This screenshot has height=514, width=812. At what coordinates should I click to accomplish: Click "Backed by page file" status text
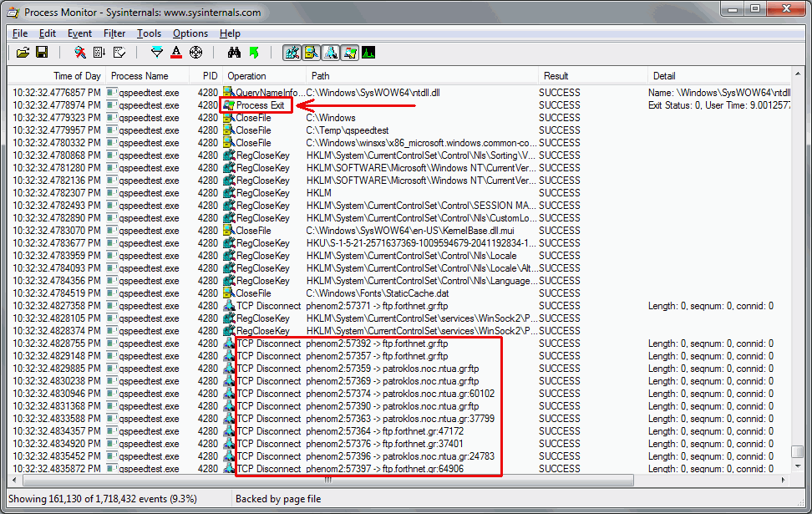(278, 499)
